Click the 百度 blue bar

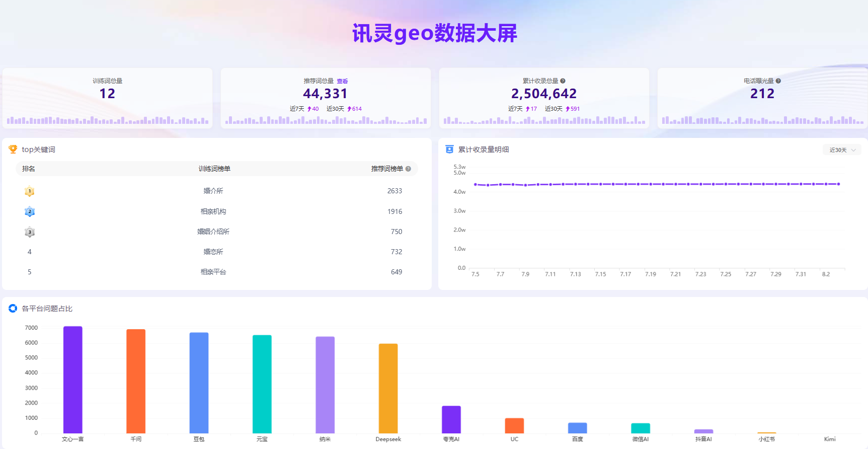578,428
